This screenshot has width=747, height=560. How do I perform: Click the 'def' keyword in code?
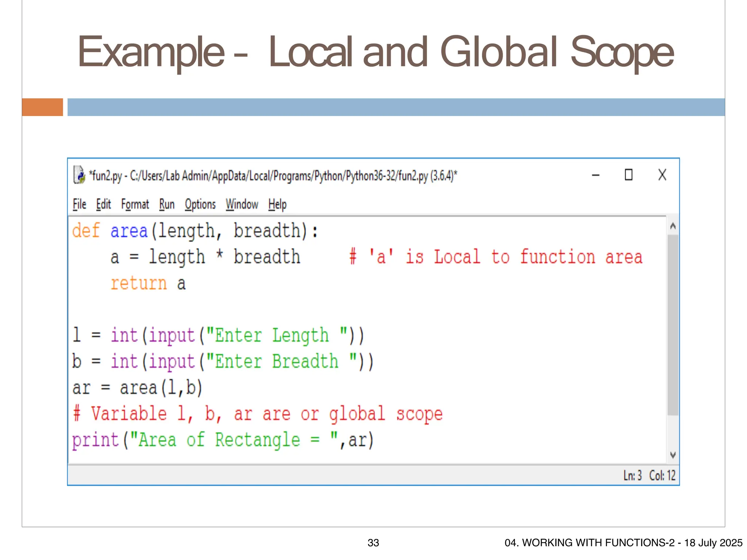point(86,231)
